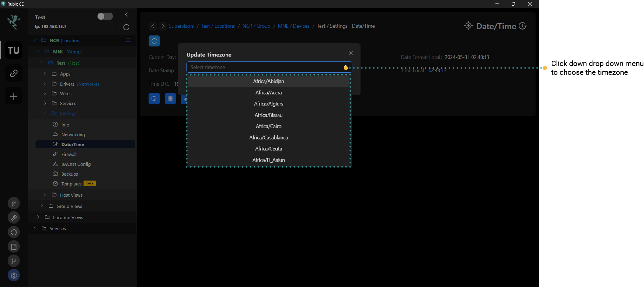Go to MNL / Devices breadcrumb link
Image resolution: width=644 pixels, height=287 pixels.
(293, 26)
